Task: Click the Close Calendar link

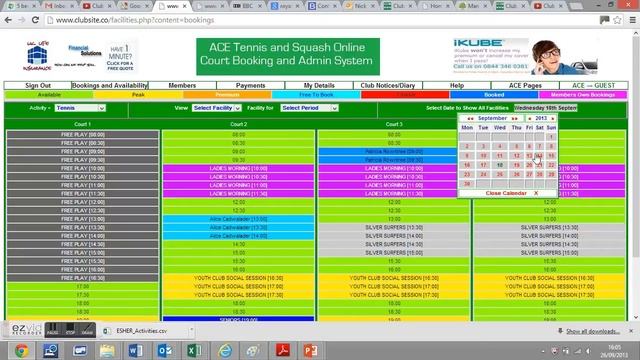Action: (506, 193)
